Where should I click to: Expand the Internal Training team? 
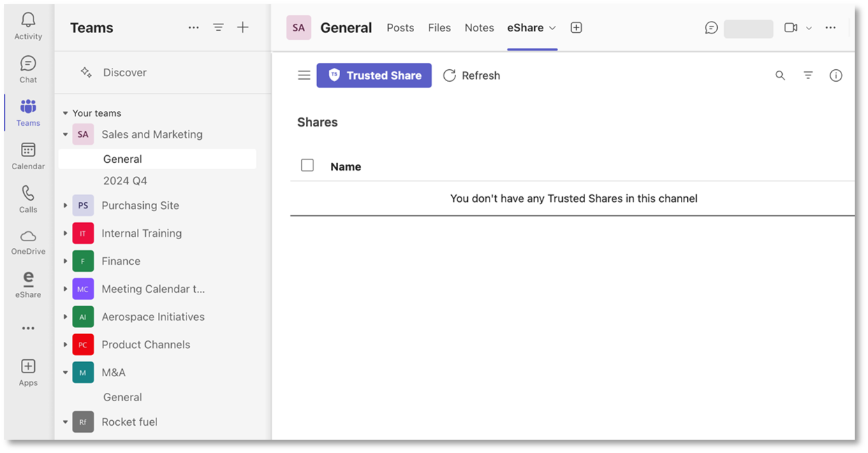click(66, 233)
